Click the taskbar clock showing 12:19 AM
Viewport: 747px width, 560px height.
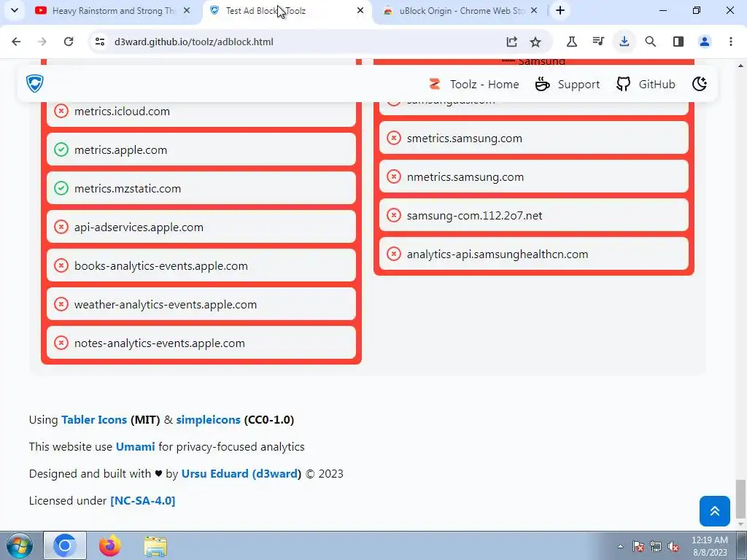point(709,546)
